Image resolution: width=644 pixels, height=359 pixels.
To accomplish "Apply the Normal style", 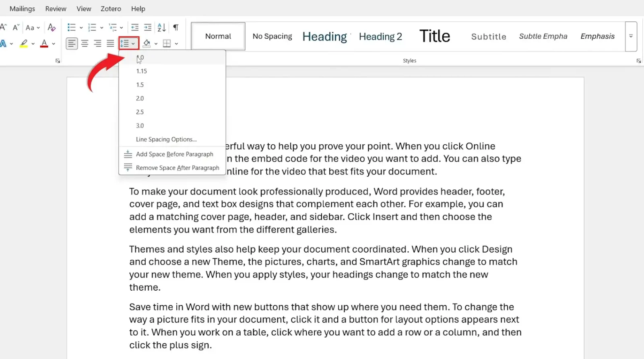I will [218, 36].
